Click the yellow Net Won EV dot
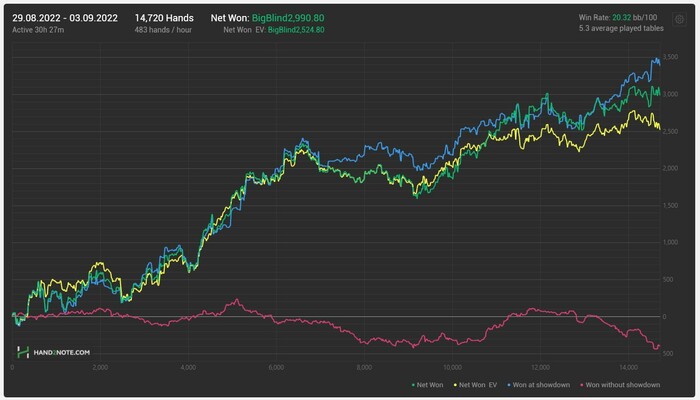 [x=455, y=385]
